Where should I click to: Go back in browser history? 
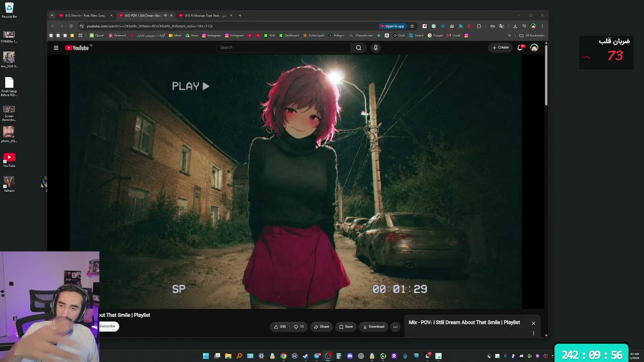[x=53, y=26]
